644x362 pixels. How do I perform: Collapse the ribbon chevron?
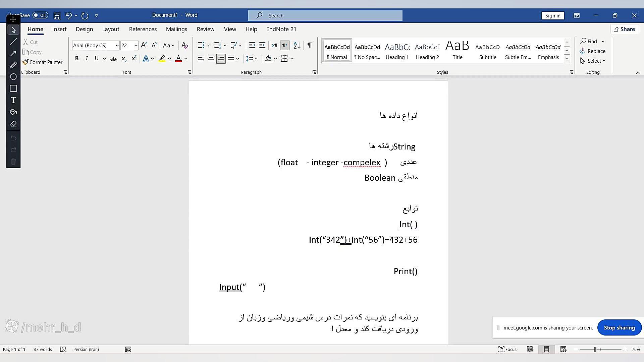point(638,72)
